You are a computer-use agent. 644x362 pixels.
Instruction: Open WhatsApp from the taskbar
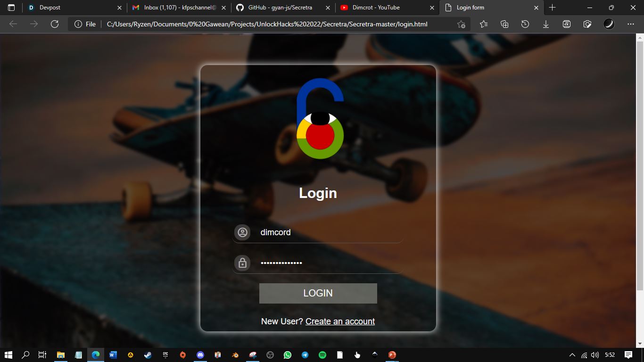click(x=288, y=355)
